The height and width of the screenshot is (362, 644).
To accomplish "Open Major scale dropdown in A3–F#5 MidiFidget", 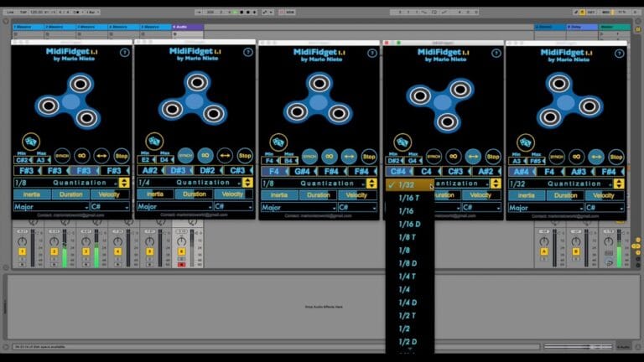I will 546,208.
